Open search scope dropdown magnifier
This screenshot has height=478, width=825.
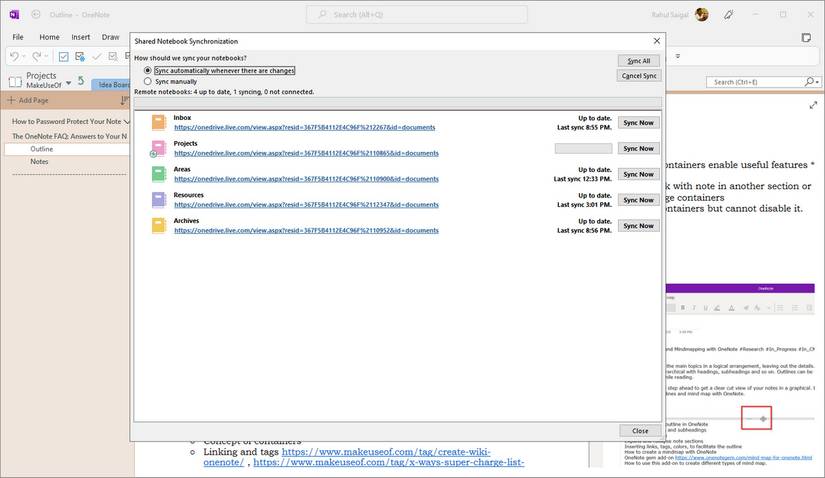click(x=811, y=82)
